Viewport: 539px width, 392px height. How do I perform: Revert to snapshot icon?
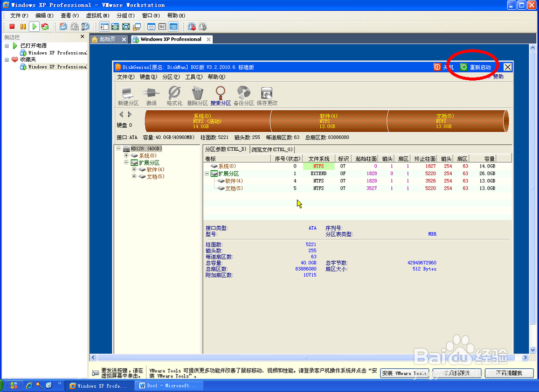(x=74, y=26)
